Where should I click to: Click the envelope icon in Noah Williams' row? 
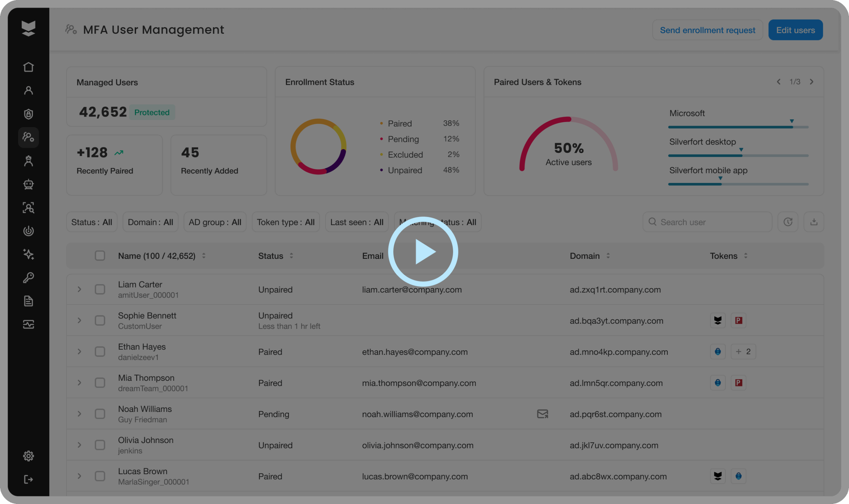[543, 414]
